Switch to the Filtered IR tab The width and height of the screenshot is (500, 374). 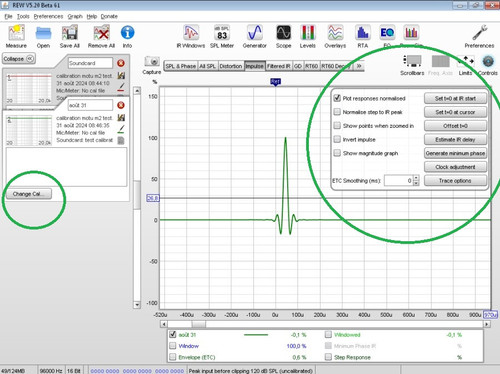coord(279,66)
